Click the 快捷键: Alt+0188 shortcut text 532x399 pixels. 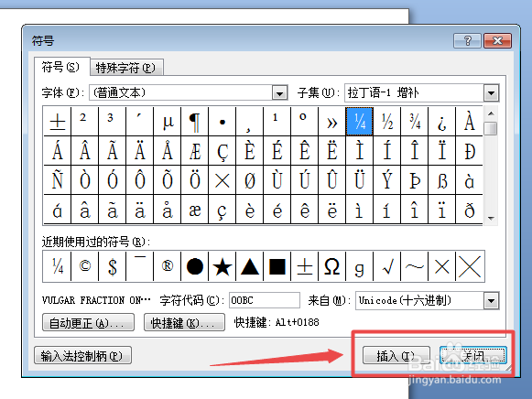click(277, 322)
